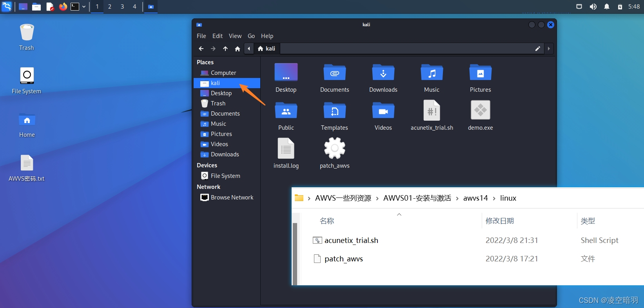Image resolution: width=644 pixels, height=308 pixels.
Task: Select the Videos folder in the file view
Action: (383, 116)
